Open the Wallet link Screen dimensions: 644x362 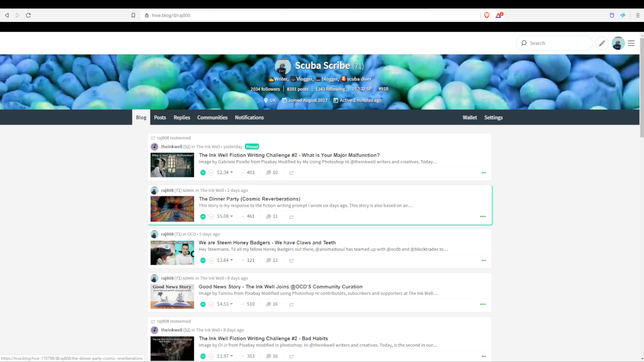470,117
